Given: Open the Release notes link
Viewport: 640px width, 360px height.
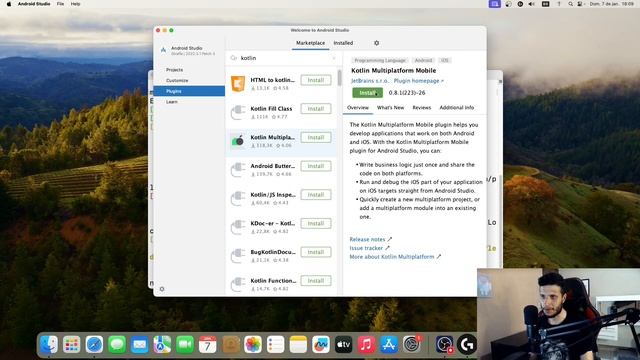Looking at the screenshot, I should [371, 239].
